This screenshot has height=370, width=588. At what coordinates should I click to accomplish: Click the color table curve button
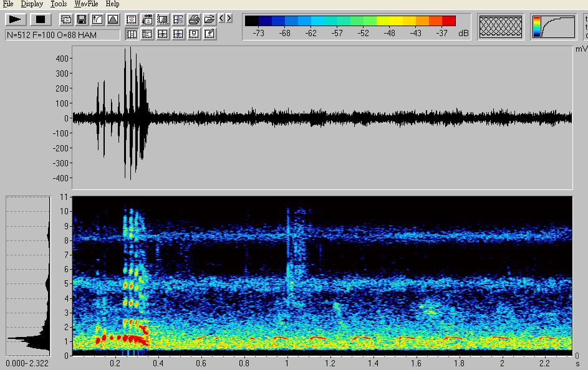[x=554, y=27]
